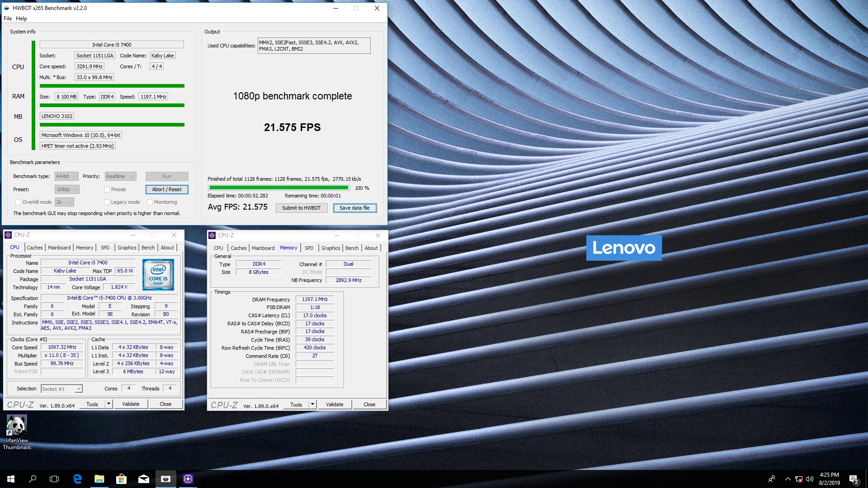The image size is (868, 488).
Task: Click the Core speed 3291.9 MHz field
Action: tap(90, 66)
